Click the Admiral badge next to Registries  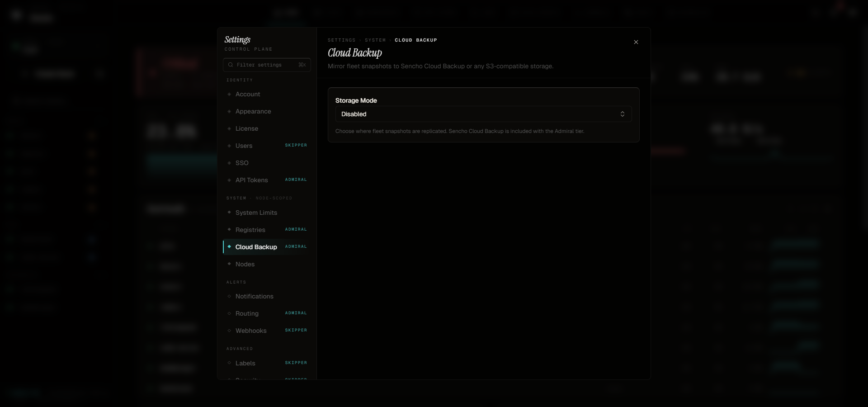[x=296, y=229]
